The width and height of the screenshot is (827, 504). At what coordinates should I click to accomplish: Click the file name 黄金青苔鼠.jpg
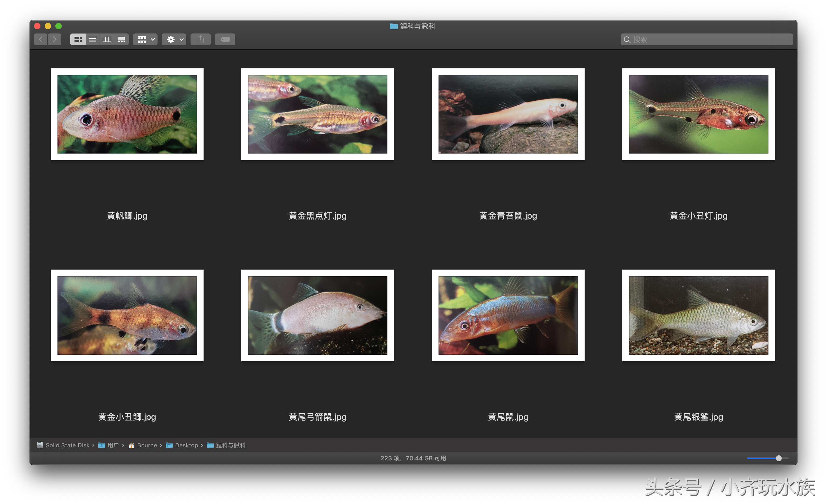(x=508, y=216)
